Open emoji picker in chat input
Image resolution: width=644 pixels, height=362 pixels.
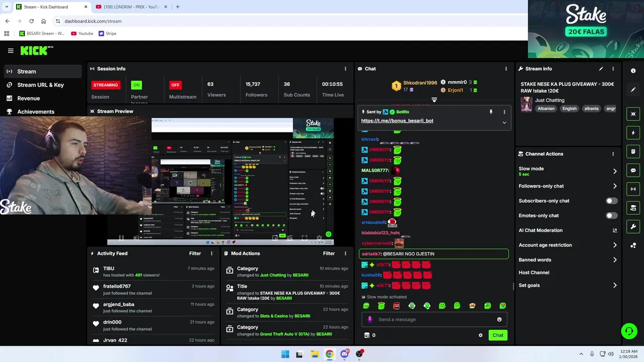coord(499,319)
